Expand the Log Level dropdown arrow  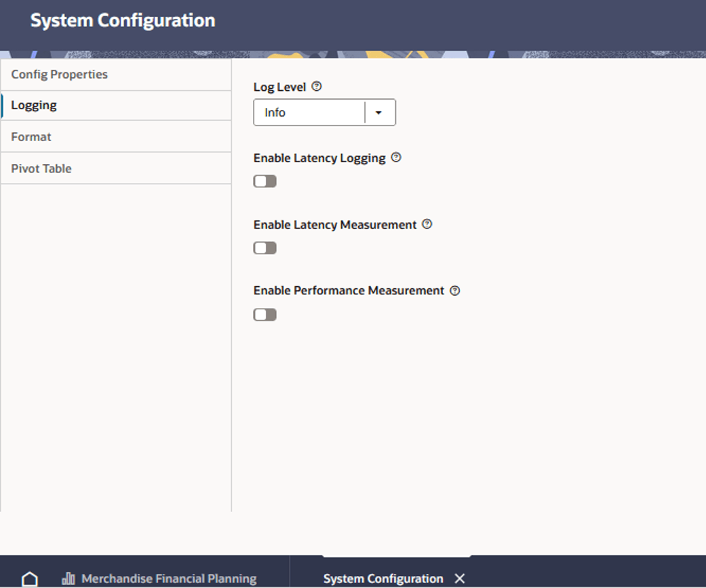(x=378, y=113)
